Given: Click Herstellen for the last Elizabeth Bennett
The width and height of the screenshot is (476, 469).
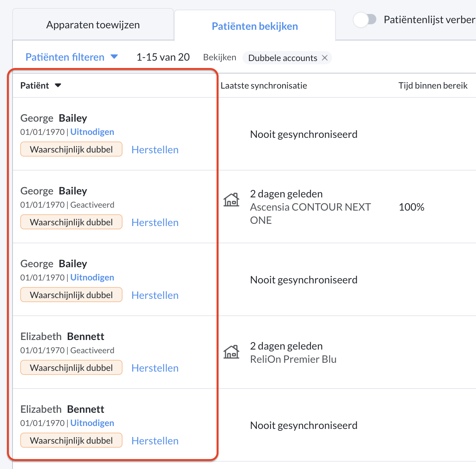Looking at the screenshot, I should [x=155, y=441].
